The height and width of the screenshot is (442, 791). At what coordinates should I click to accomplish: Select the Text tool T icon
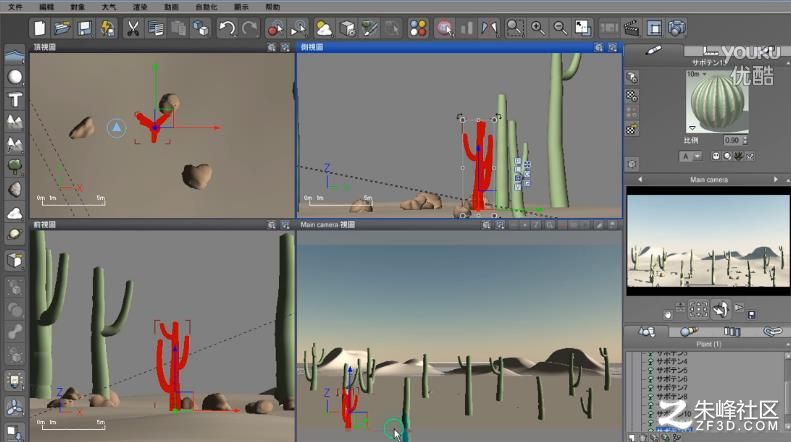[x=15, y=99]
